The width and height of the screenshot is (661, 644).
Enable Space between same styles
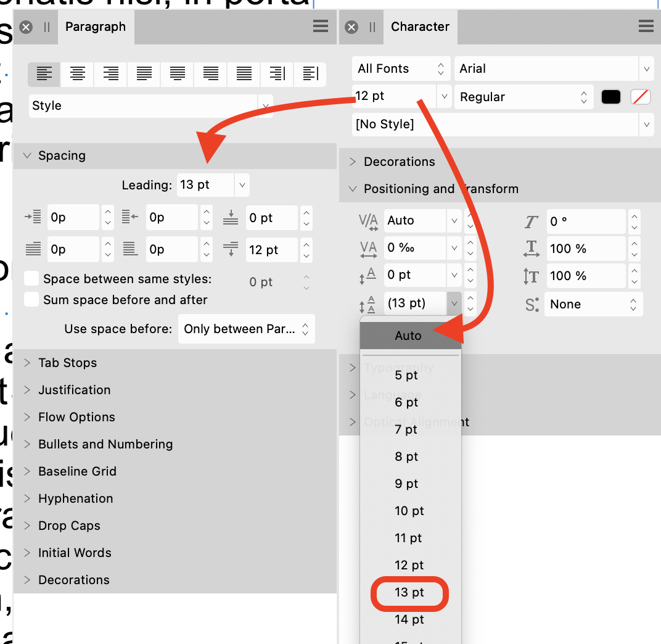[31, 278]
